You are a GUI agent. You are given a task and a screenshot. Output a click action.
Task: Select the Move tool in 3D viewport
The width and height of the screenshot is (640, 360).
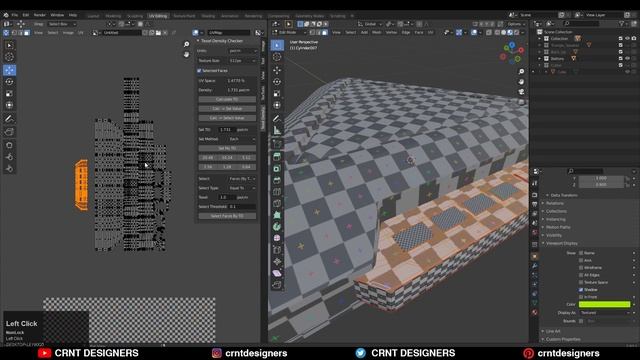pos(277,70)
